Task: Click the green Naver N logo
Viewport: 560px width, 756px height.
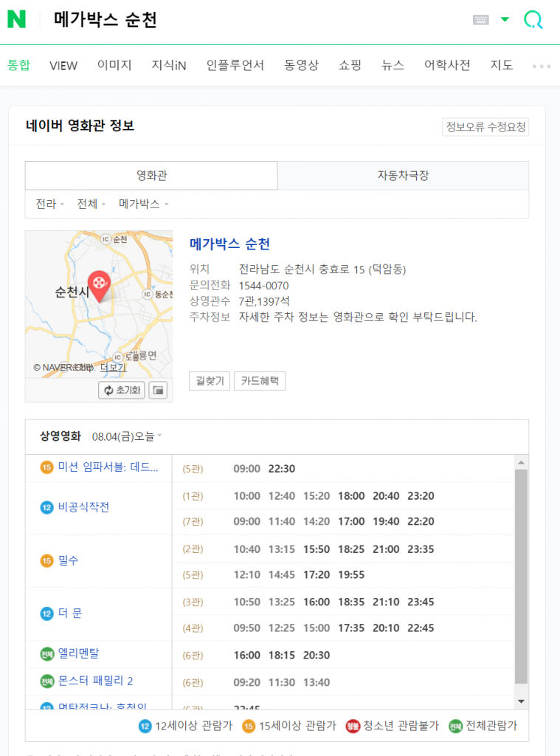Action: tap(16, 19)
